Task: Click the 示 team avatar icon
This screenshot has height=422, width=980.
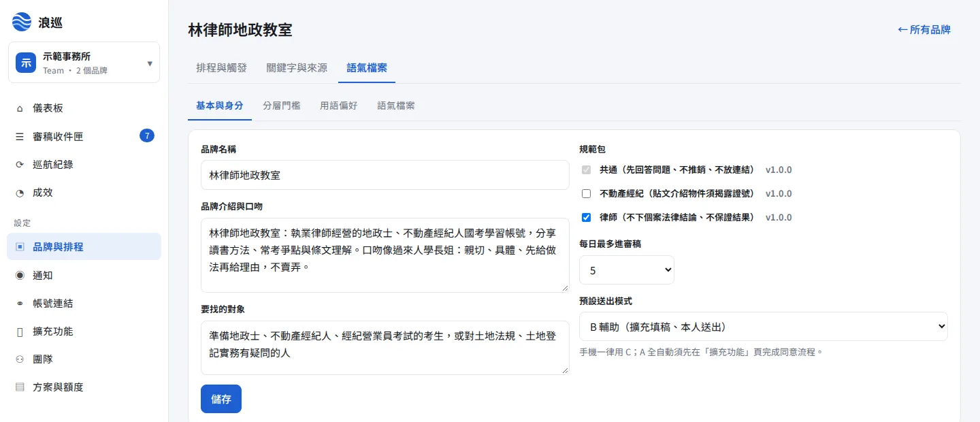Action: 26,63
